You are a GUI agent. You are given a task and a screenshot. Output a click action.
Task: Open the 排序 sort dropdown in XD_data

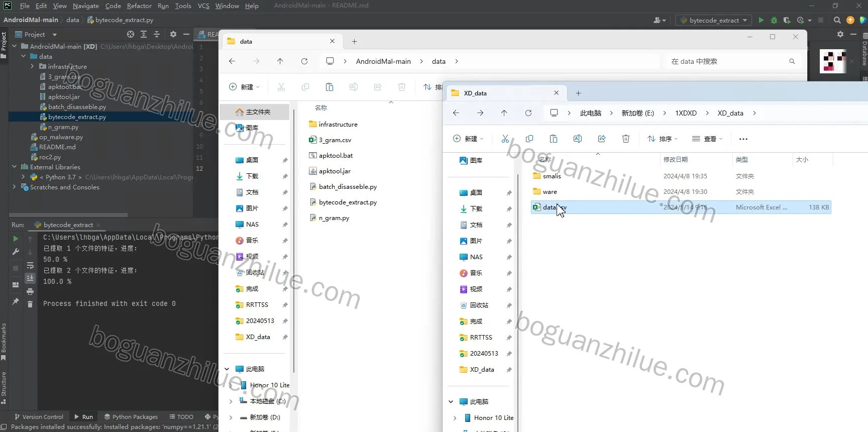(x=663, y=139)
